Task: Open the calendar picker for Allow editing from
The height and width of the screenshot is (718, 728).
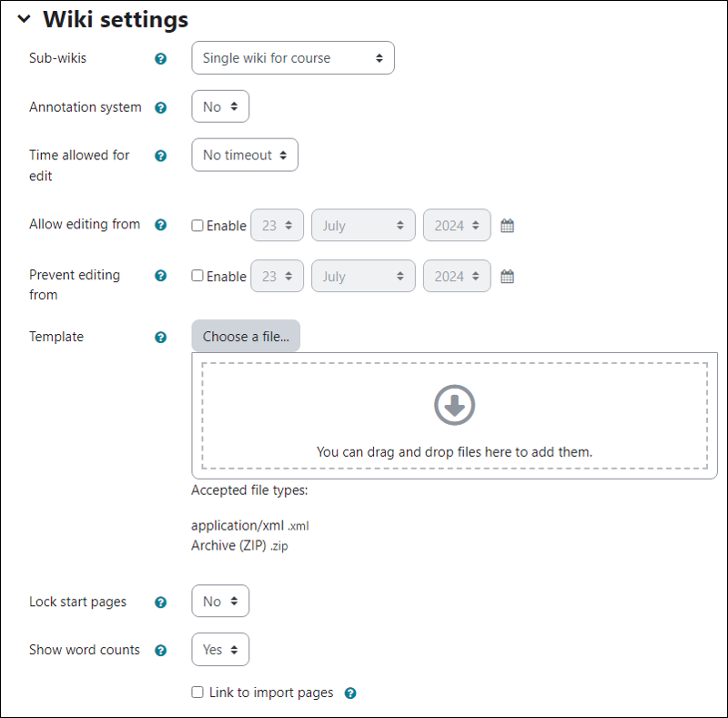Action: (x=507, y=225)
